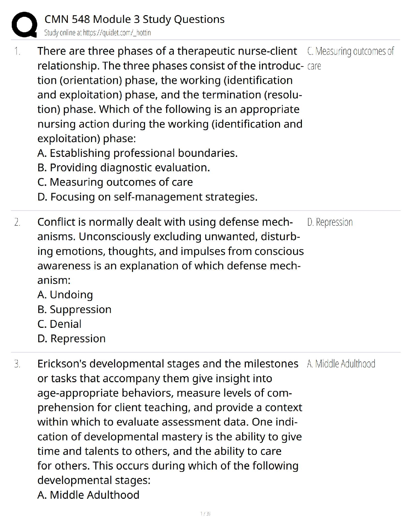Viewport: 411px width, 532px height.
Task: Click the Quizlet Q logo icon
Action: coord(24,24)
